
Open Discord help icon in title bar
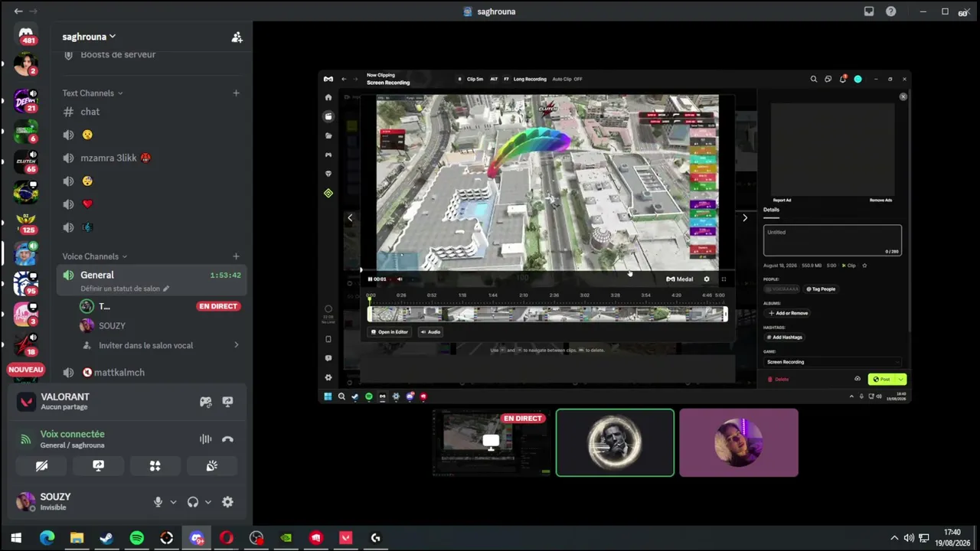891,11
